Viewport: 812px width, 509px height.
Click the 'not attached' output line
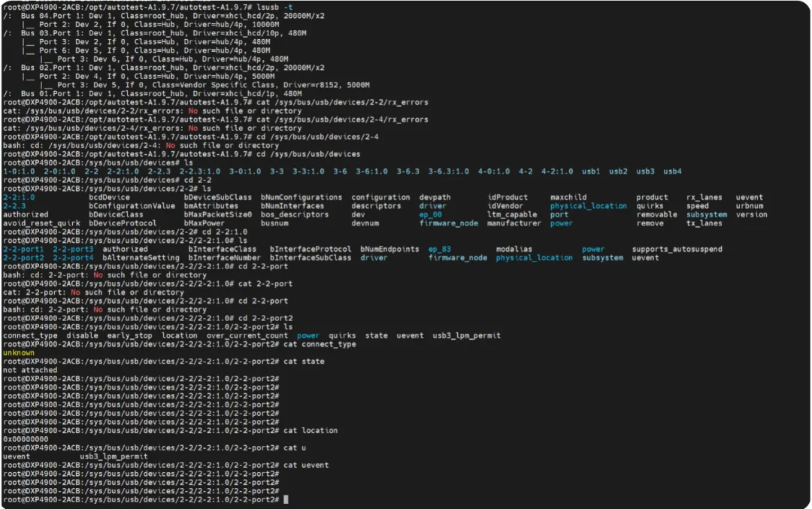click(30, 370)
